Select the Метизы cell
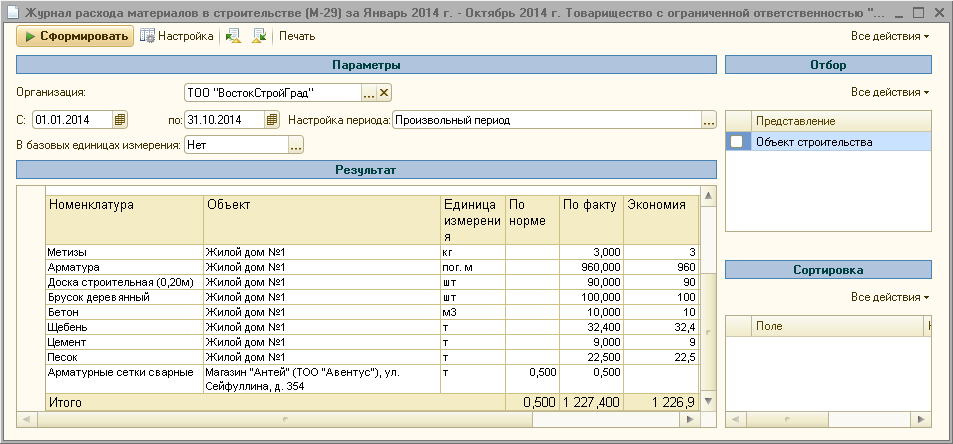Screen dimensions: 953x444 coord(125,252)
